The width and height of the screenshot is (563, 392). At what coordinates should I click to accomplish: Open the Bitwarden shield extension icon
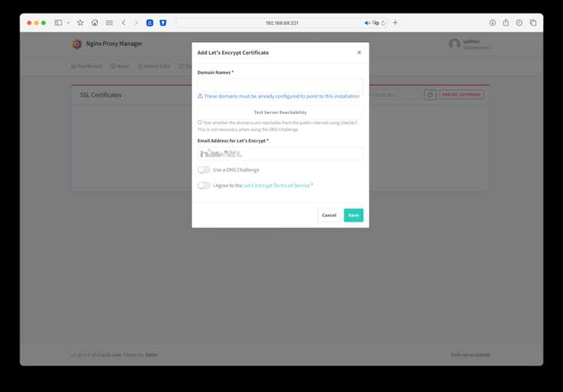coord(163,23)
